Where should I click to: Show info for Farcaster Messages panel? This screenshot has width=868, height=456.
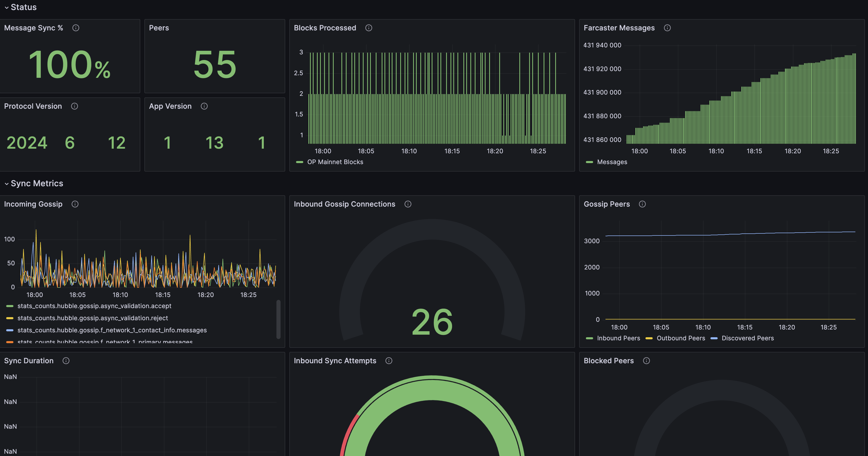(x=667, y=28)
